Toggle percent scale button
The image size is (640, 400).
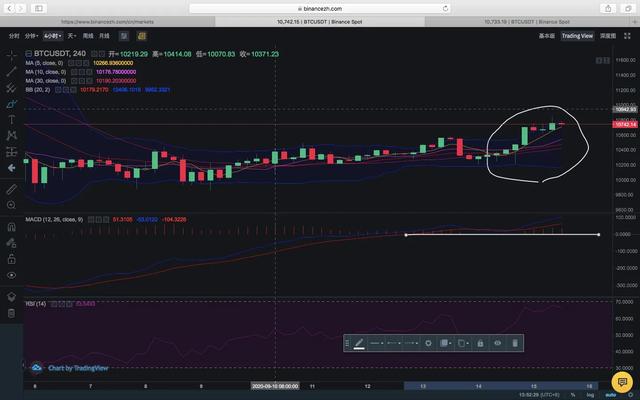[573, 395]
